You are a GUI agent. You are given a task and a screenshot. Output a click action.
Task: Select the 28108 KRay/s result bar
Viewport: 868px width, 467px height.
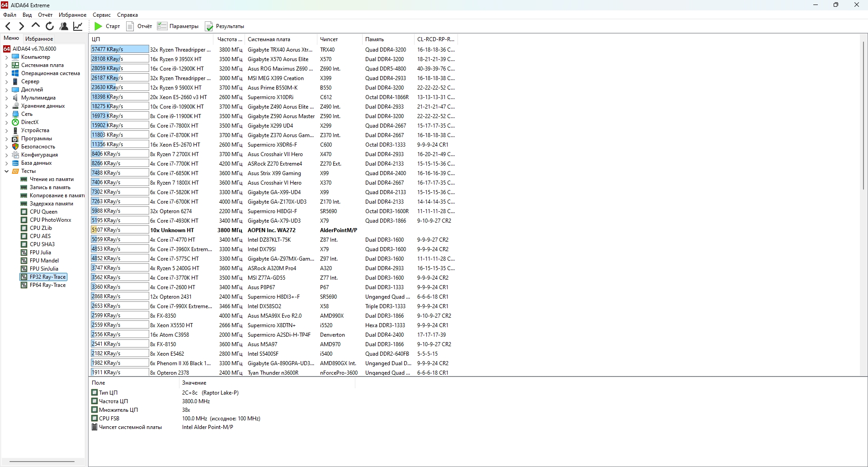tap(120, 59)
